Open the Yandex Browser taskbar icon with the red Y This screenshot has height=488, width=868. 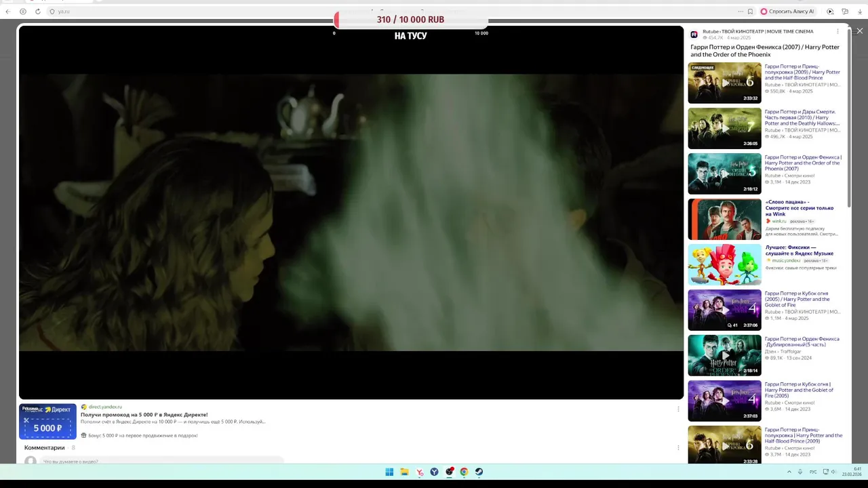420,472
